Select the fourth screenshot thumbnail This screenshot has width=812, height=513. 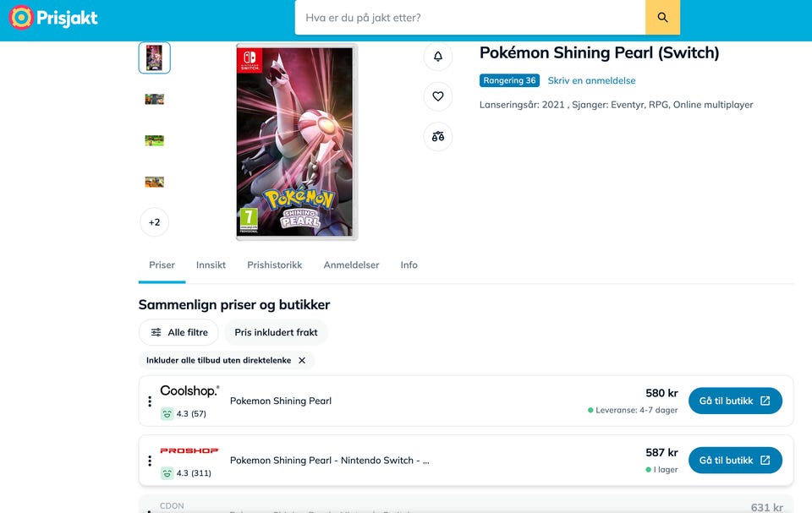(x=154, y=182)
